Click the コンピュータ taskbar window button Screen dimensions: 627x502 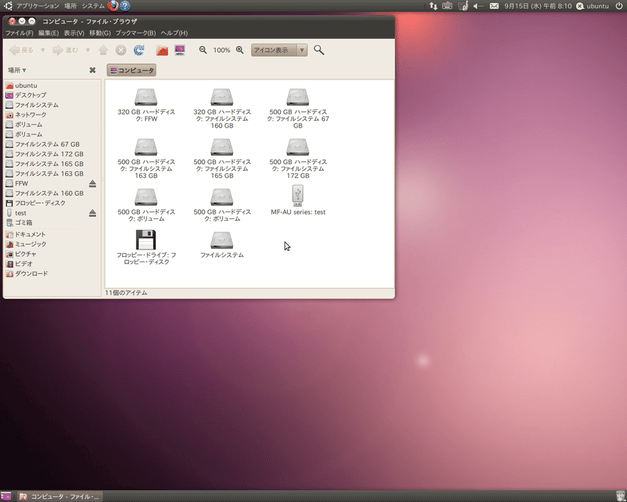coord(60,496)
